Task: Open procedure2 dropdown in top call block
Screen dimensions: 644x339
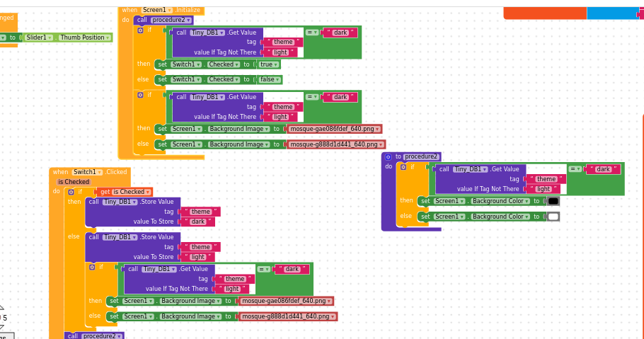Action: pyautogui.click(x=171, y=20)
